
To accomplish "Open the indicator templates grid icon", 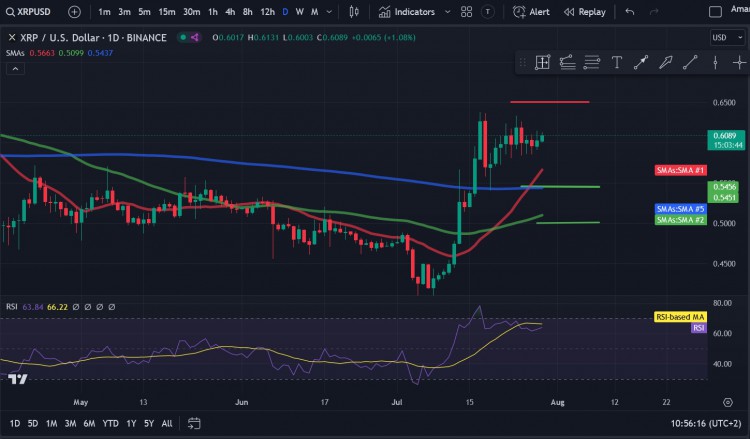I will (x=466, y=11).
